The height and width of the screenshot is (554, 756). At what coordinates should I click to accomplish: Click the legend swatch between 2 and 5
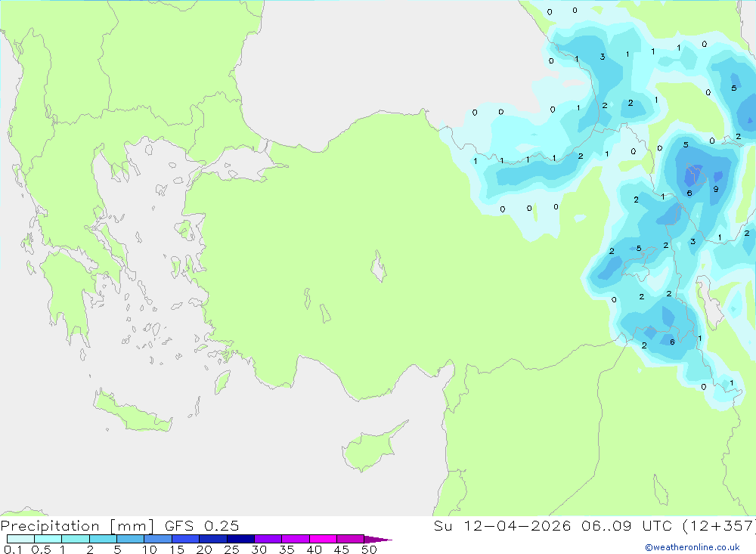pos(103,539)
